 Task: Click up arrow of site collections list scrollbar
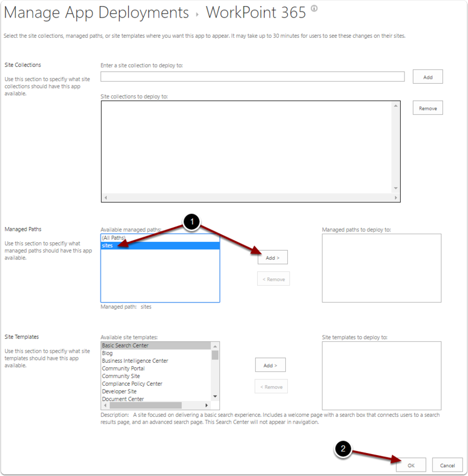coord(395,106)
